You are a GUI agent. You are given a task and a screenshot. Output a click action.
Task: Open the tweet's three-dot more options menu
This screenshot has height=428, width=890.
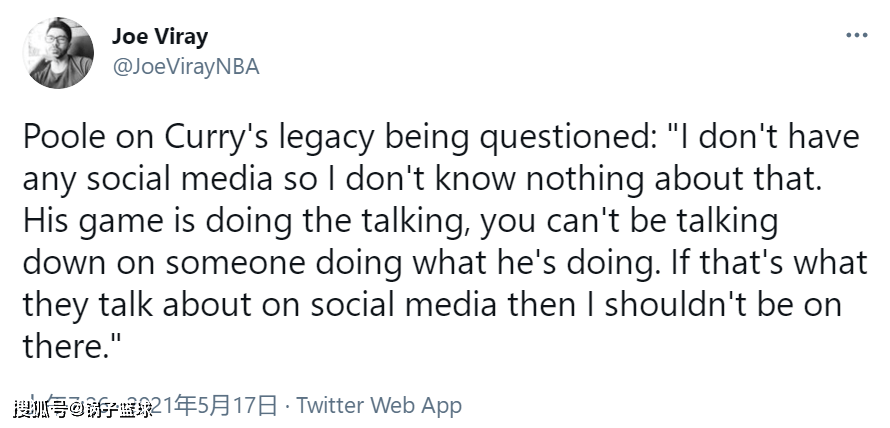pyautogui.click(x=856, y=36)
